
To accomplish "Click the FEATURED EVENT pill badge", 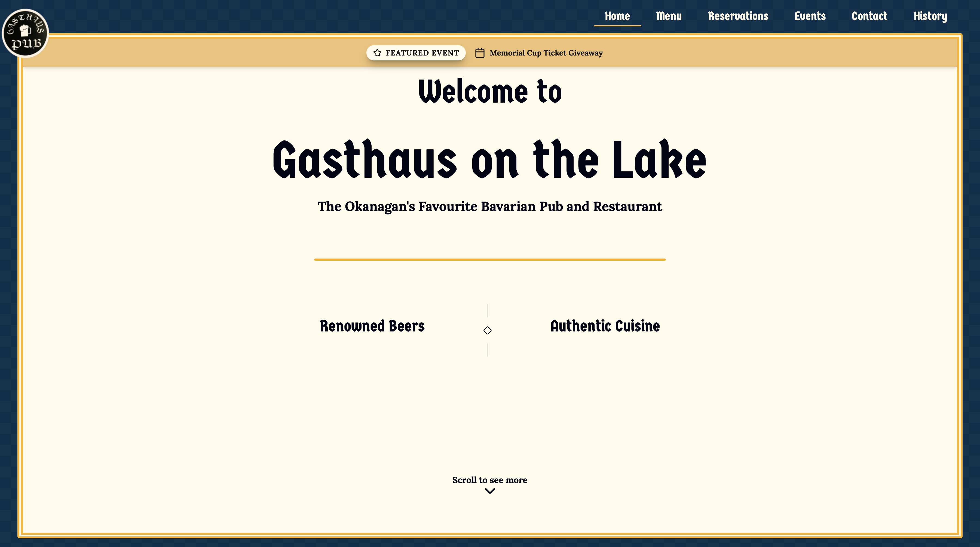I will click(x=416, y=53).
